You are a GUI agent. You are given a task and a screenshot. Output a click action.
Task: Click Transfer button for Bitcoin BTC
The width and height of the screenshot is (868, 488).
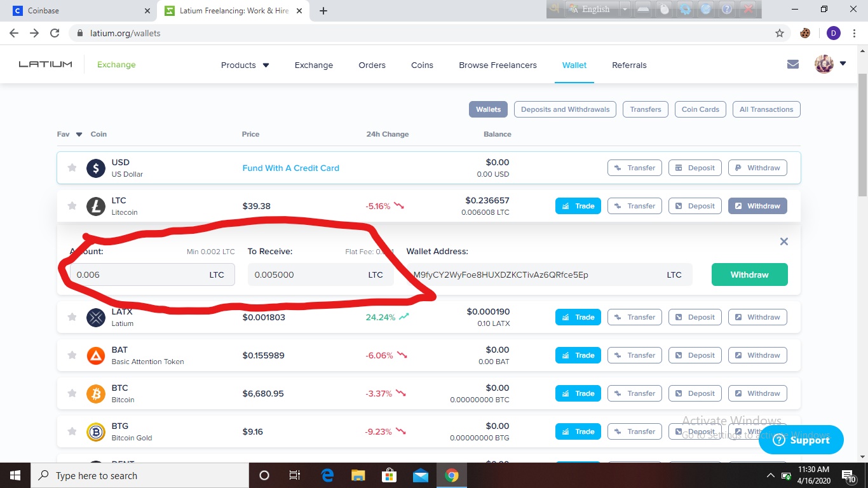pos(635,393)
